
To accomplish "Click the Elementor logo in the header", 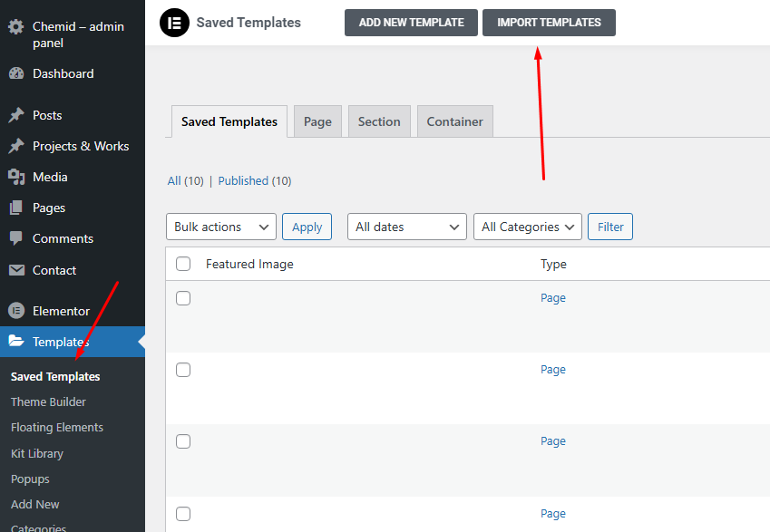I will (174, 23).
